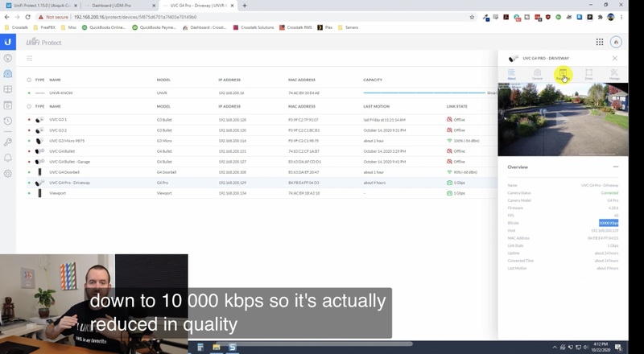Click the taskbar clock showing 4:12 PM
The image size is (644, 354).
pos(599,348)
